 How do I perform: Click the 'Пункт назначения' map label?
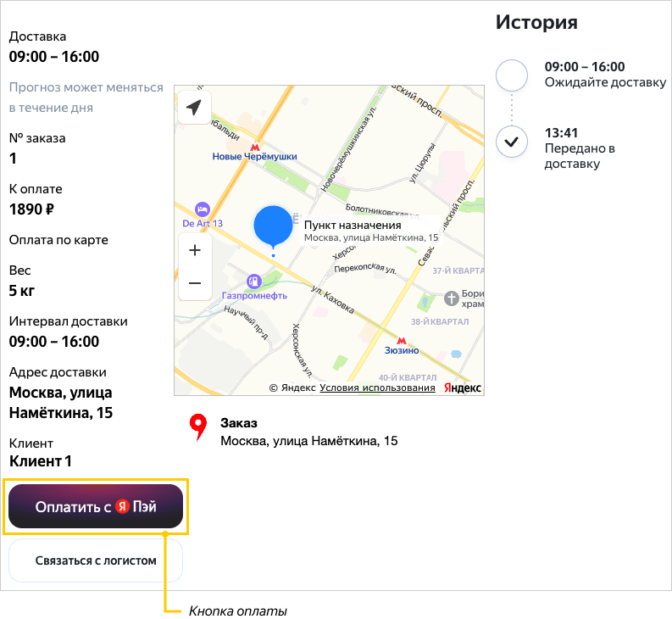(353, 226)
